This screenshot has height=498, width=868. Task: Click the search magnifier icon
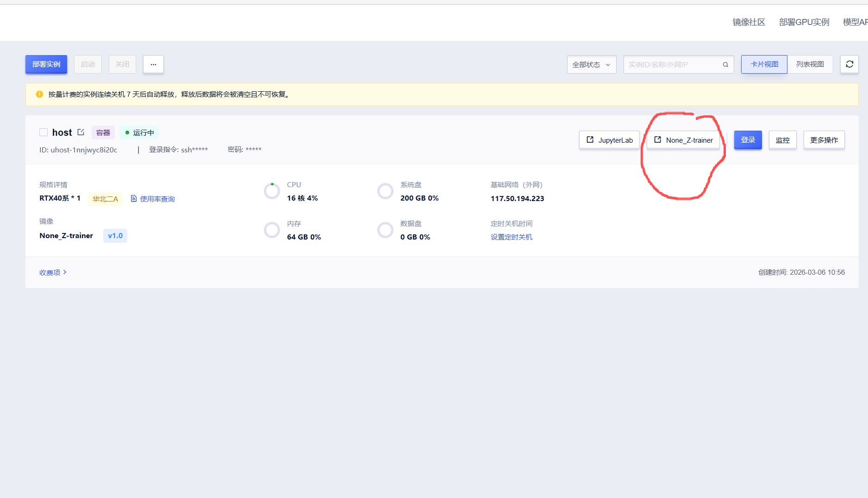(725, 65)
